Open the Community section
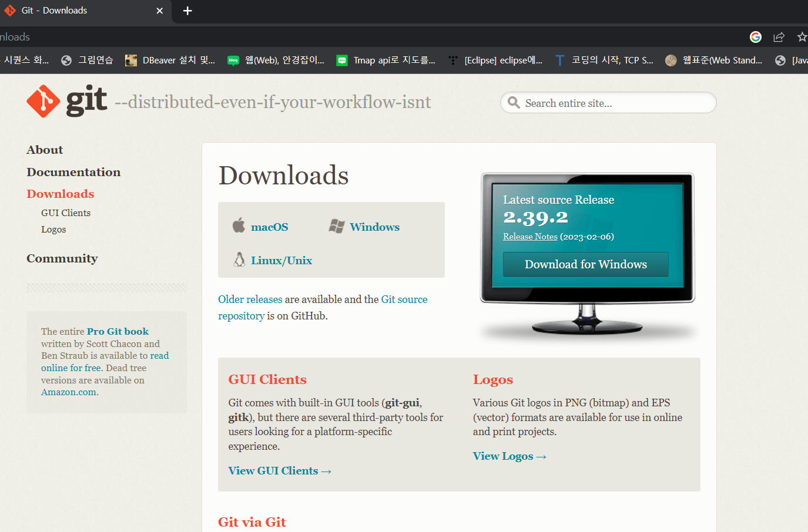Image resolution: width=808 pixels, height=532 pixels. tap(62, 258)
